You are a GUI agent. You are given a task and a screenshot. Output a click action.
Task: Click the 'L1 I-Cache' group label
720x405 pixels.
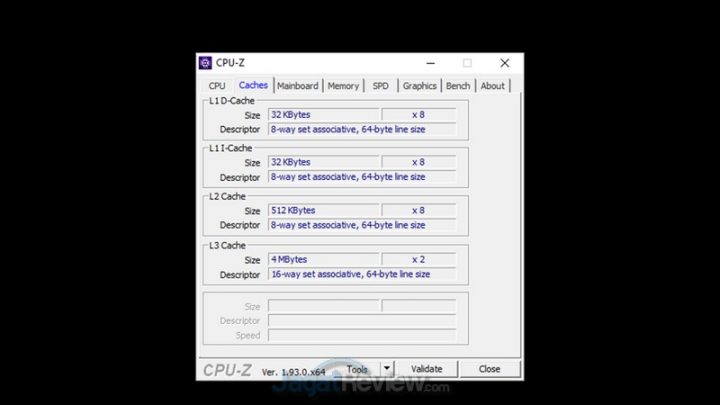coord(231,148)
